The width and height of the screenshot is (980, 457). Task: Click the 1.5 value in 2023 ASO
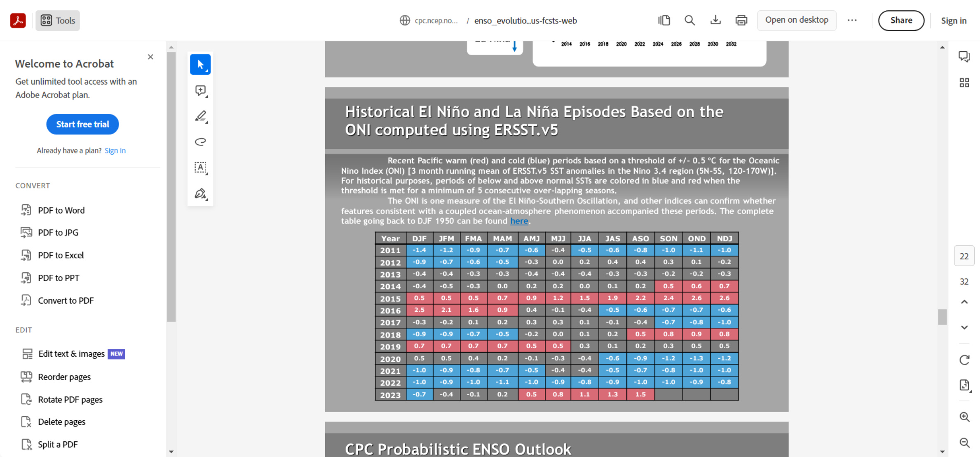(640, 394)
